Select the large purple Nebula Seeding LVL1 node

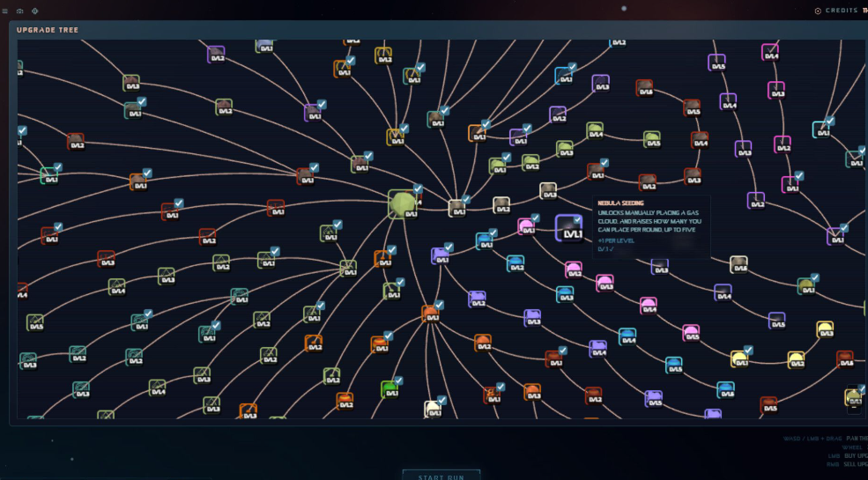[568, 228]
